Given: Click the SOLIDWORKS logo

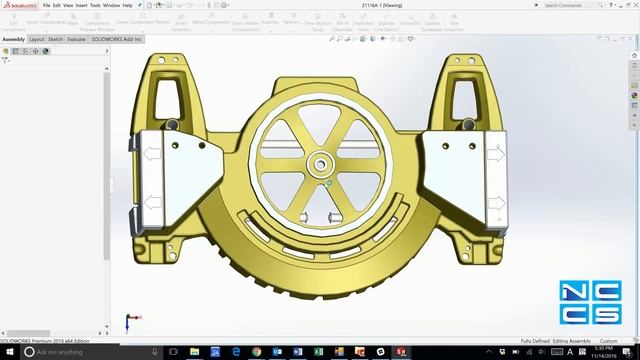Looking at the screenshot, I should point(20,5).
